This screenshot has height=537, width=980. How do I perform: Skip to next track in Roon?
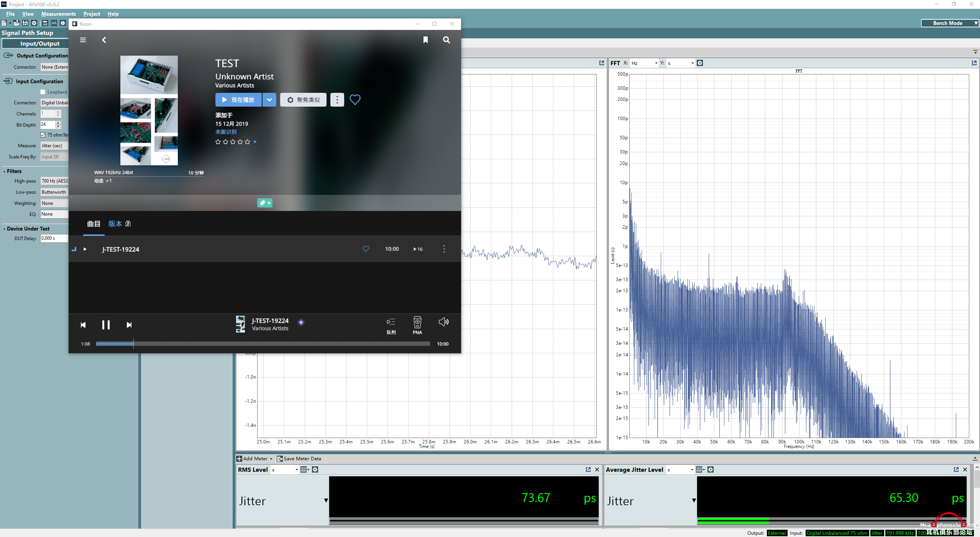tap(129, 325)
